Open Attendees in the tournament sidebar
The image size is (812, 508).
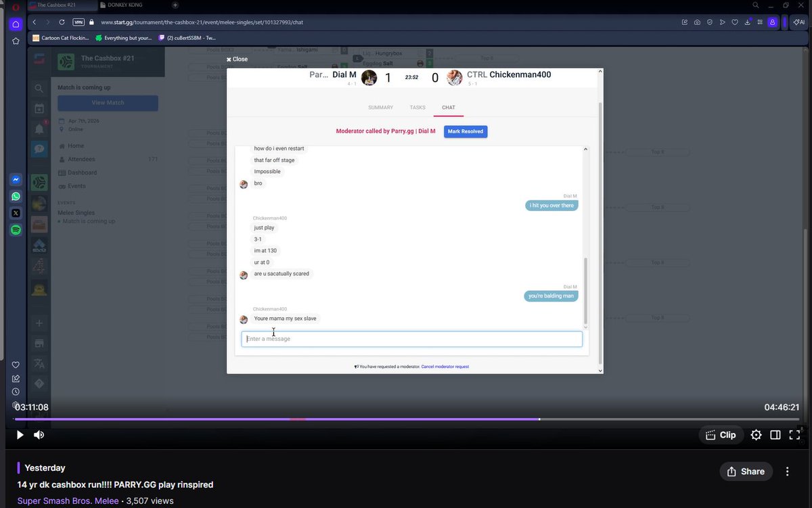tap(81, 160)
